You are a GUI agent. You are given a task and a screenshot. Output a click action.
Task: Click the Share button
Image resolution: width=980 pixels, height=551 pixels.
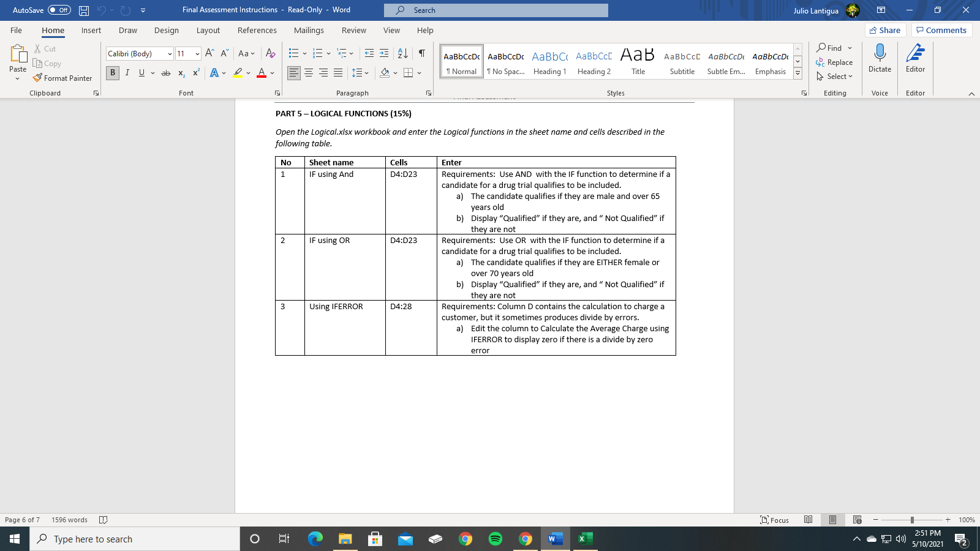[885, 29]
